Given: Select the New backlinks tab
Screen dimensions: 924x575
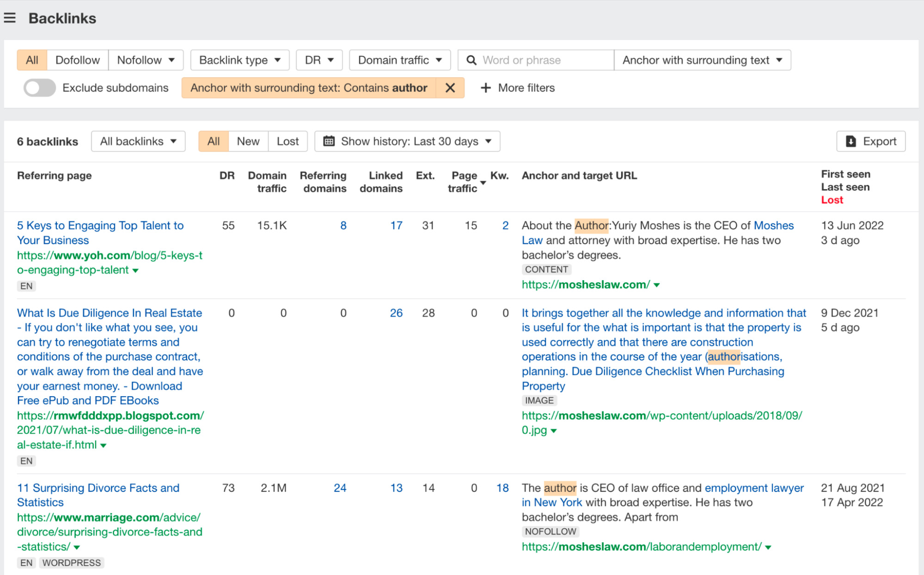Looking at the screenshot, I should [248, 141].
